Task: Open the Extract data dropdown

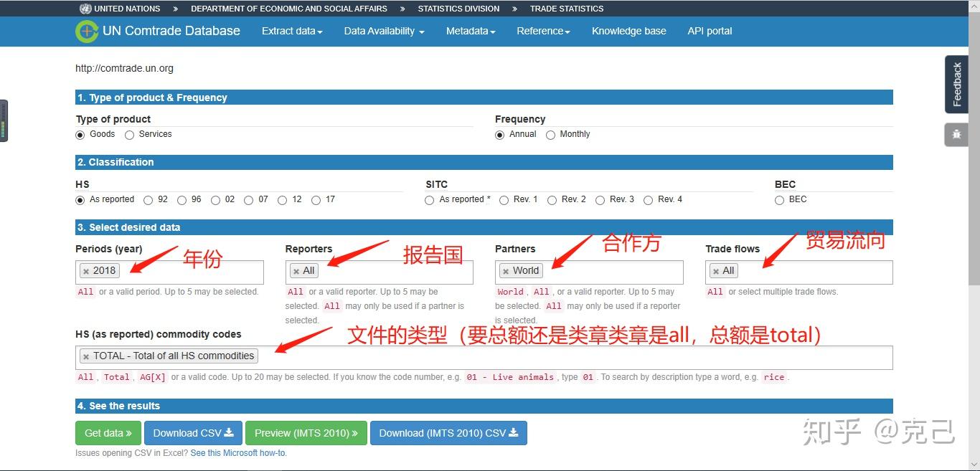Action: pos(291,31)
